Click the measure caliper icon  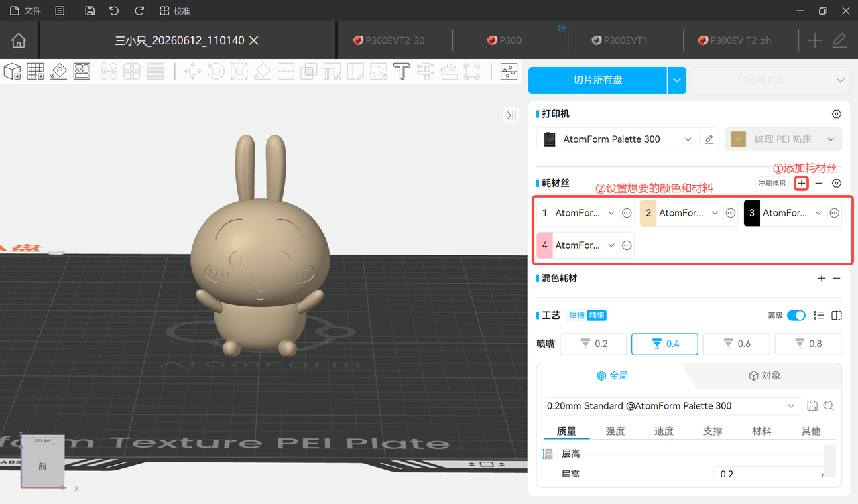424,71
